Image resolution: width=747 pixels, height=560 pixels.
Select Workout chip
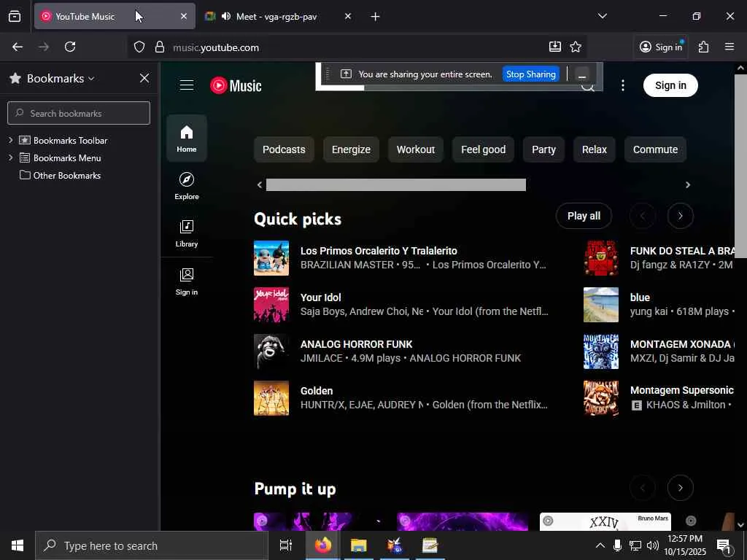(x=415, y=149)
